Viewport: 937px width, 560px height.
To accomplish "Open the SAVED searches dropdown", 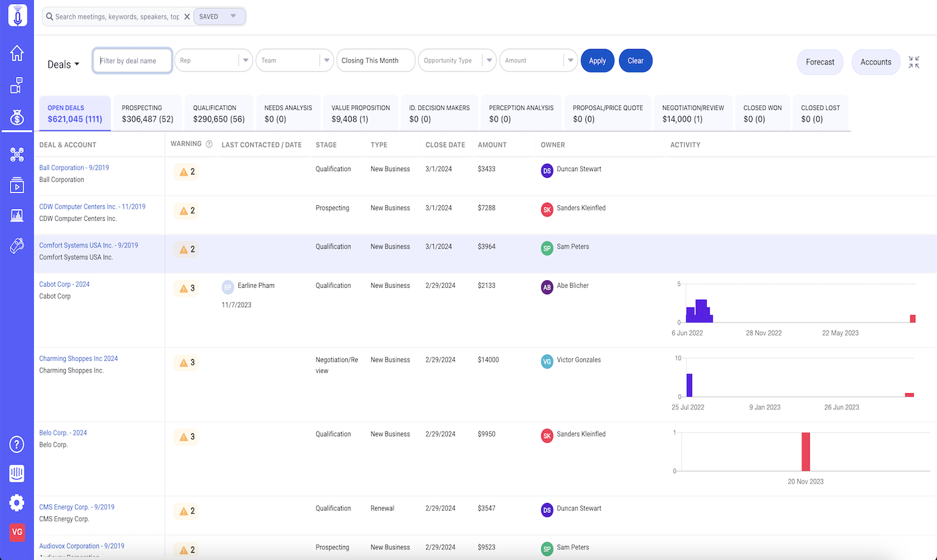I will 219,16.
